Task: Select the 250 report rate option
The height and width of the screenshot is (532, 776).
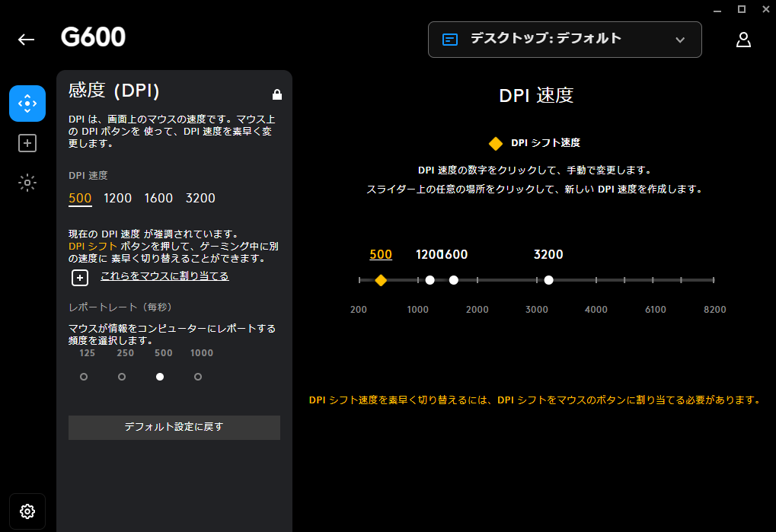Action: pyautogui.click(x=122, y=377)
